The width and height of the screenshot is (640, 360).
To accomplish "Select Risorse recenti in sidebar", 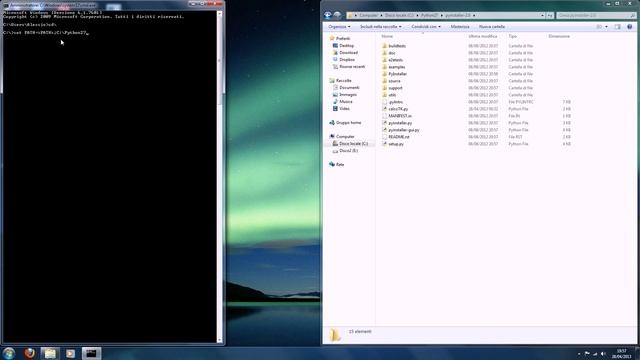I will coord(352,67).
